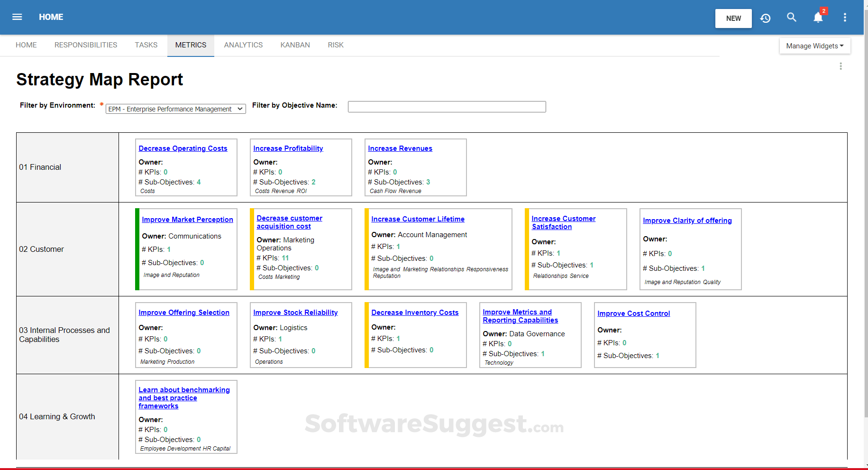Screen dimensions: 868x470
Task: Open the Decrease Operating Costs objective
Action: (183, 148)
